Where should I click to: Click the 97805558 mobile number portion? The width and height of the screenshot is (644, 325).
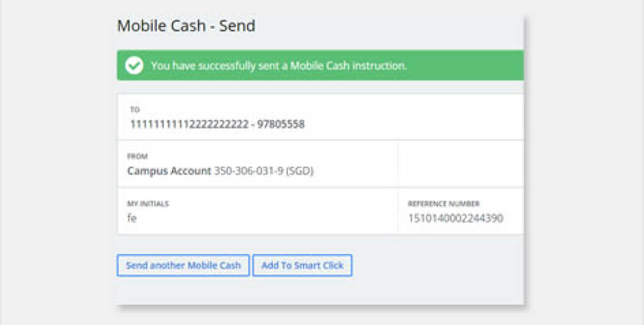point(281,124)
